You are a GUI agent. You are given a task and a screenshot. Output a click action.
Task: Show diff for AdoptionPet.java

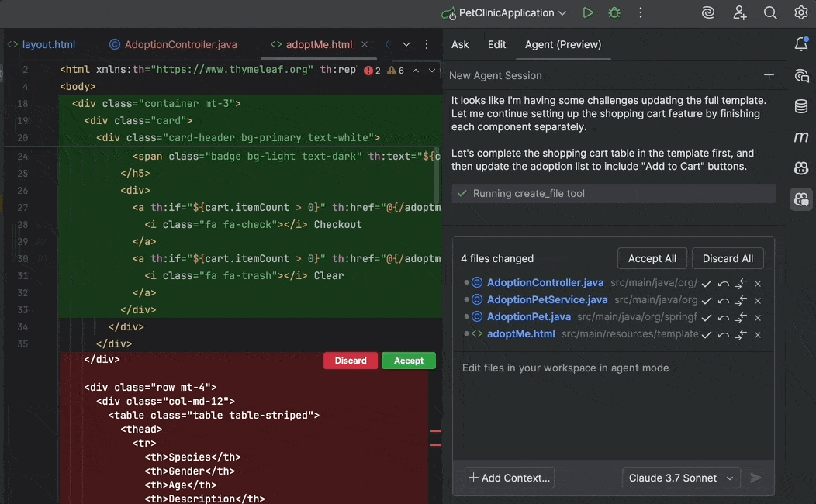(741, 318)
